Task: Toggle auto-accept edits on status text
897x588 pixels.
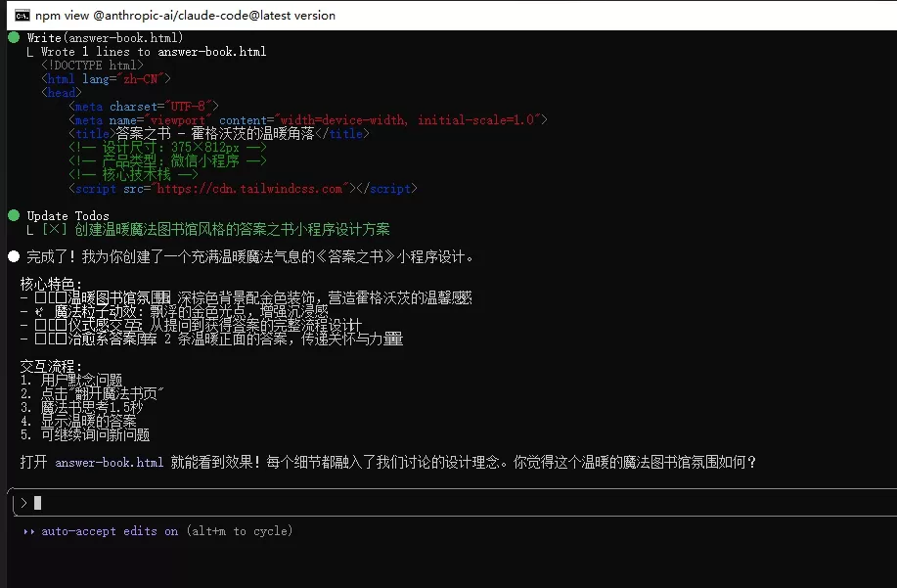Action: coord(110,531)
